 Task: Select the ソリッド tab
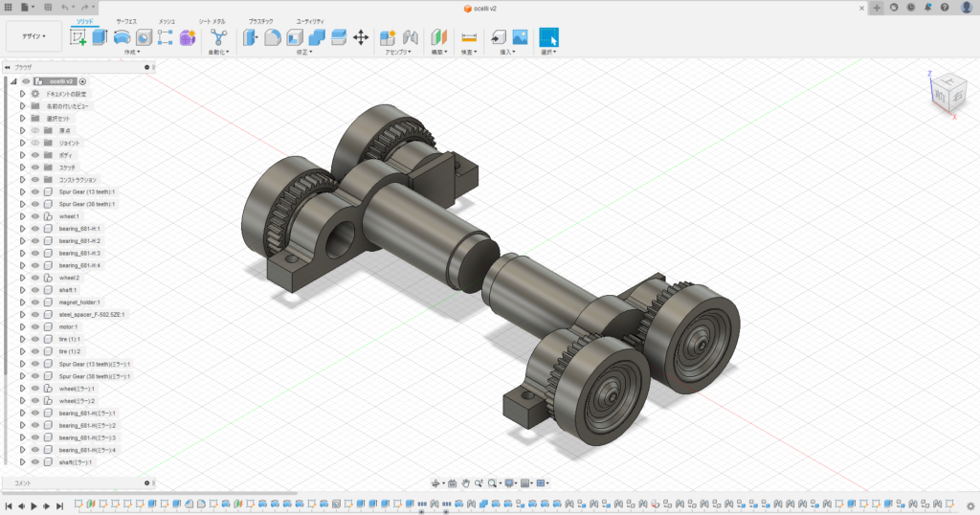(x=84, y=21)
